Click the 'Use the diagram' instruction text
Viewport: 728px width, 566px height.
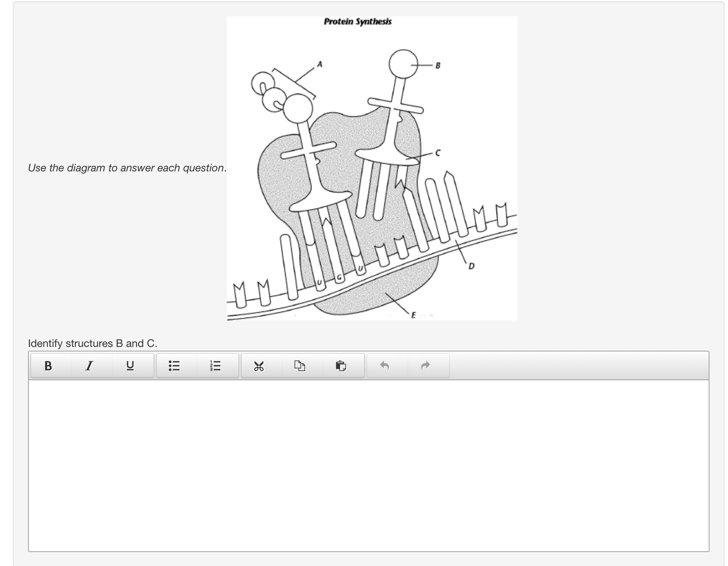tap(127, 168)
